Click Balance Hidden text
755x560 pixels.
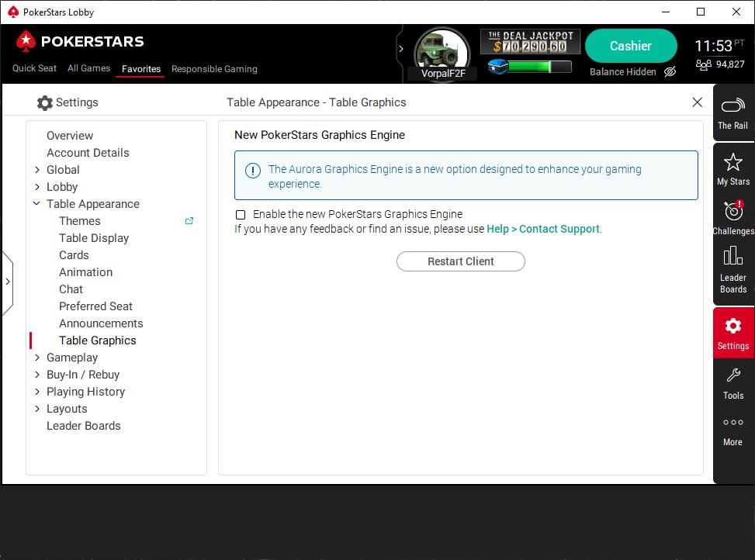(x=622, y=71)
